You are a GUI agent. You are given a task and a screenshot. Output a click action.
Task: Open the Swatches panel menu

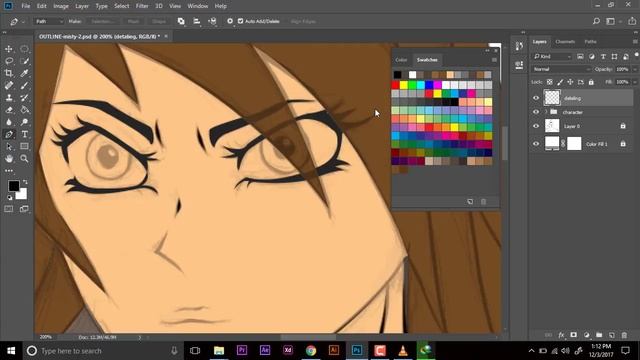click(494, 60)
